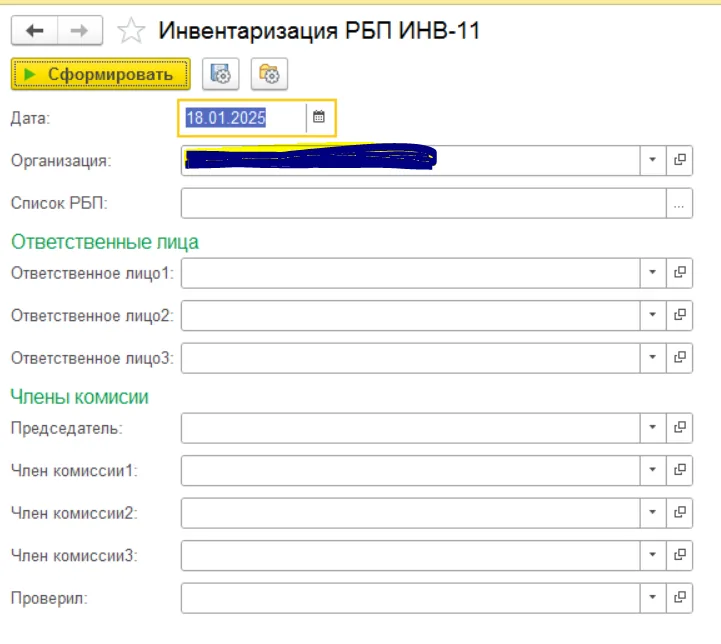The width and height of the screenshot is (721, 644).
Task: Click into the Дата field
Action: tap(243, 118)
